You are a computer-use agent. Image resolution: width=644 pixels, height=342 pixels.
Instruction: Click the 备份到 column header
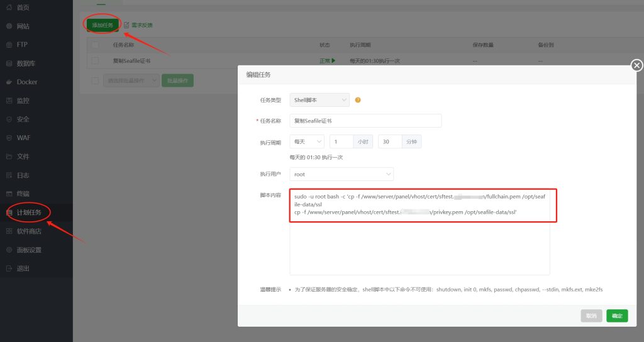click(546, 45)
